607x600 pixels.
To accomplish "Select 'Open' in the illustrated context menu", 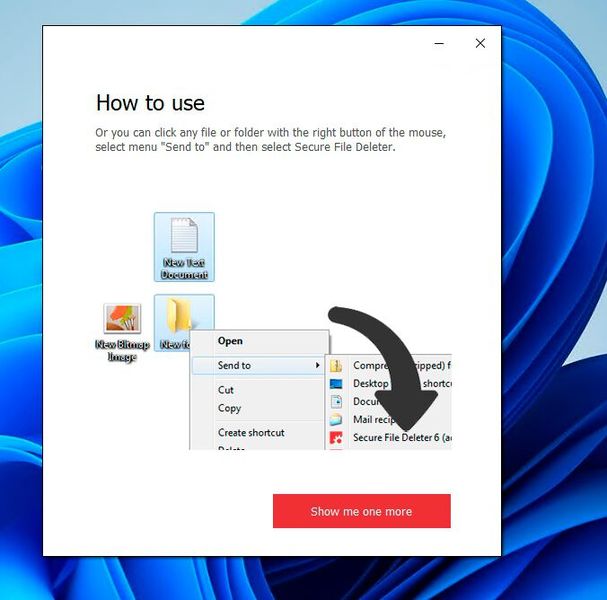I will point(230,341).
